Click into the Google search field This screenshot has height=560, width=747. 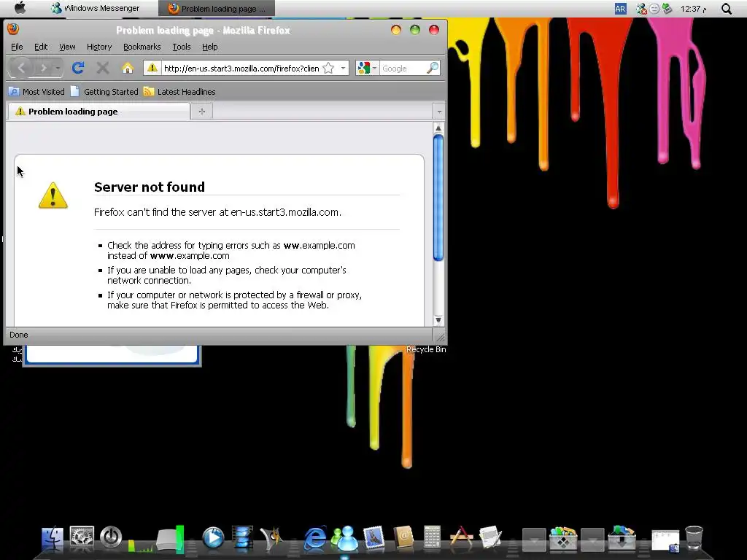click(x=403, y=68)
